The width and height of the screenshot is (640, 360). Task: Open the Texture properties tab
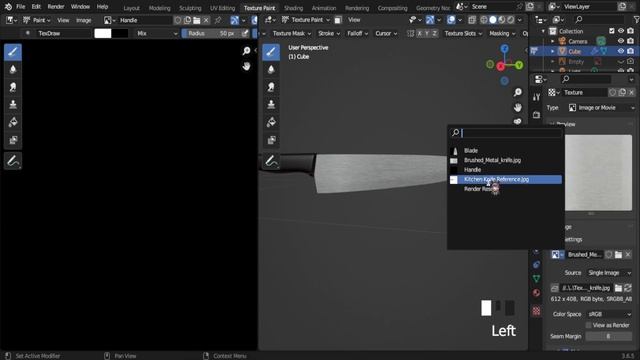point(536,311)
